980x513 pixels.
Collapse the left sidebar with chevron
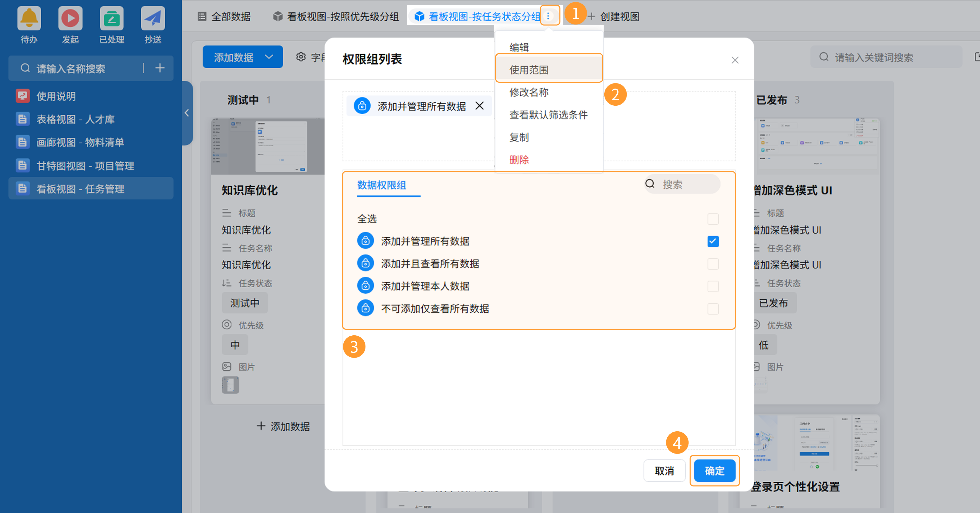point(187,113)
